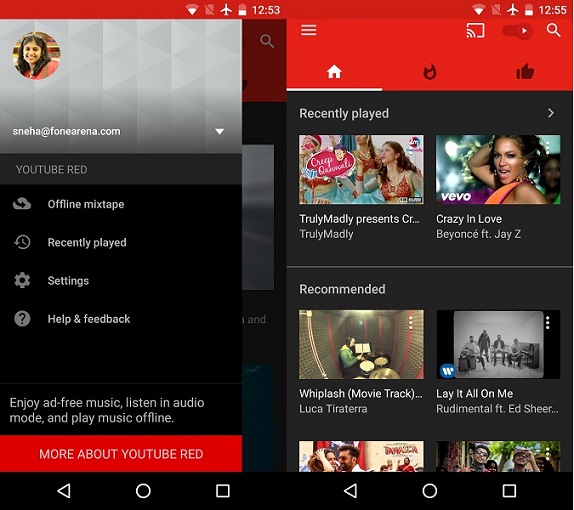This screenshot has height=510, width=574.
Task: Play the Crazy In Love thumbnail
Action: pos(498,170)
